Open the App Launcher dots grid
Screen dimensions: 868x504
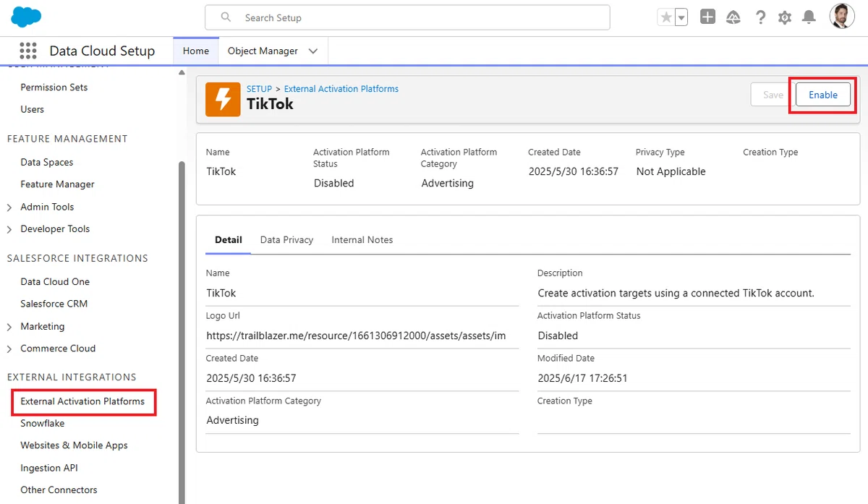(x=28, y=51)
